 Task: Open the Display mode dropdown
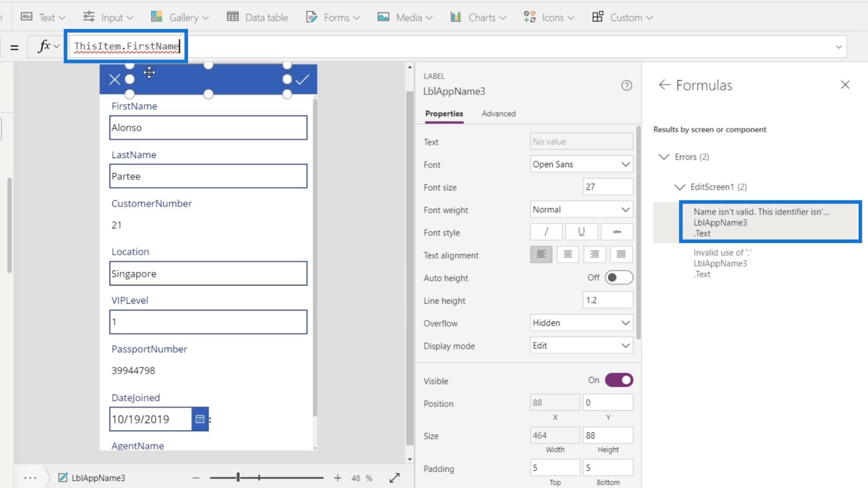[581, 345]
